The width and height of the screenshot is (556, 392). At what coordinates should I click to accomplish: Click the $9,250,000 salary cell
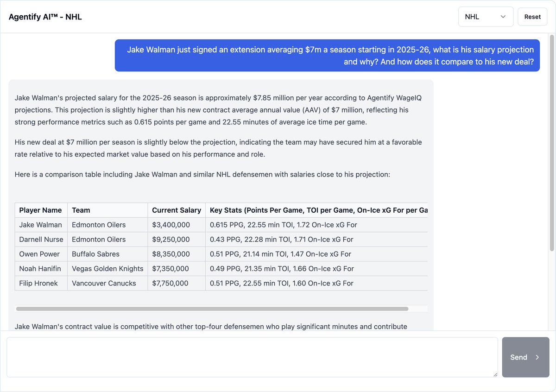[177, 240]
